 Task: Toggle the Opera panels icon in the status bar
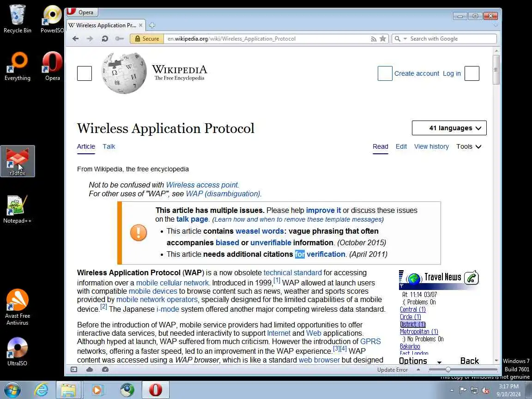74,369
